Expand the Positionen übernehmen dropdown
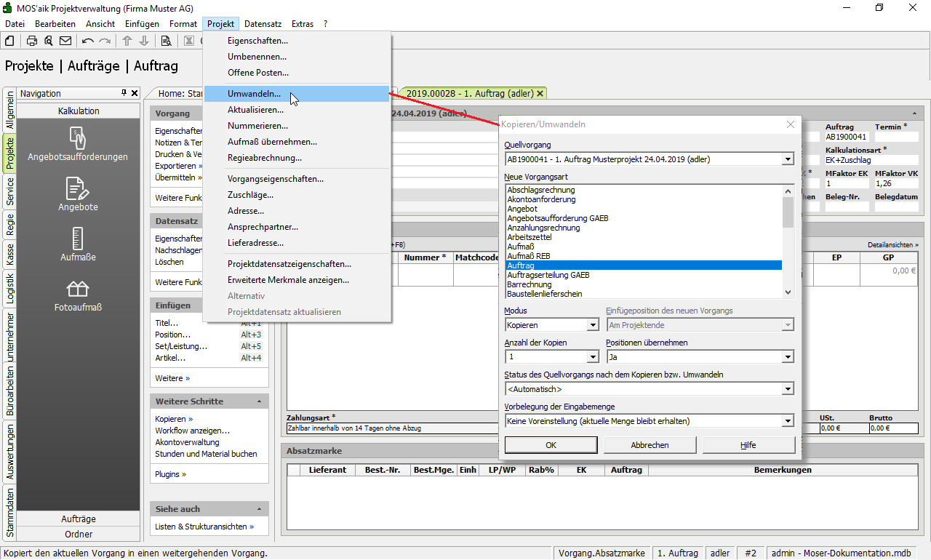931x560 pixels. (788, 357)
